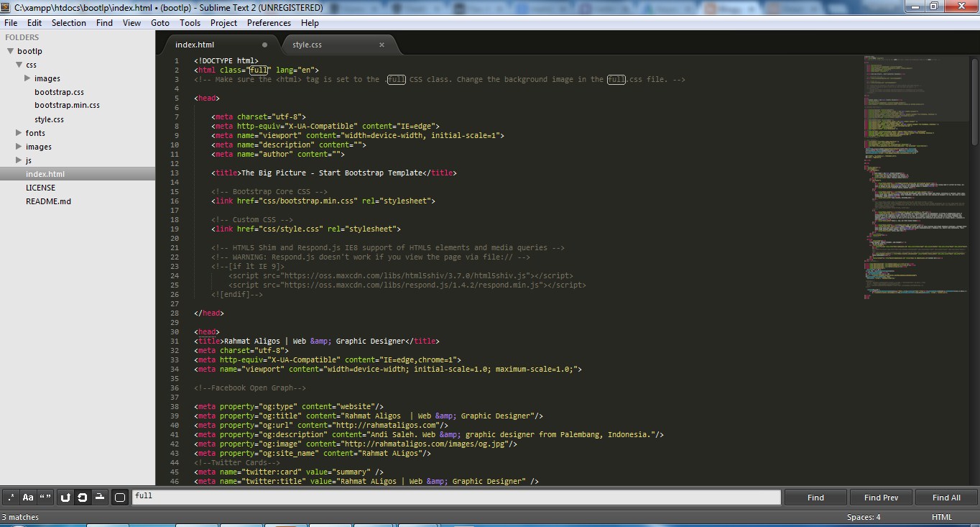The width and height of the screenshot is (980, 527).
Task: Open the File menu
Action: coord(11,23)
